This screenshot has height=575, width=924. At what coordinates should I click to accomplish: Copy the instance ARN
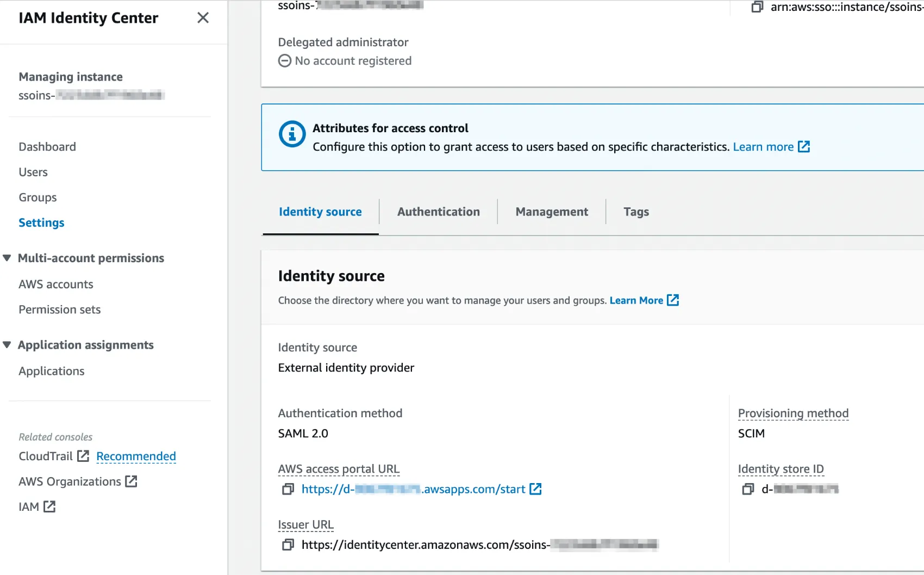(x=758, y=7)
